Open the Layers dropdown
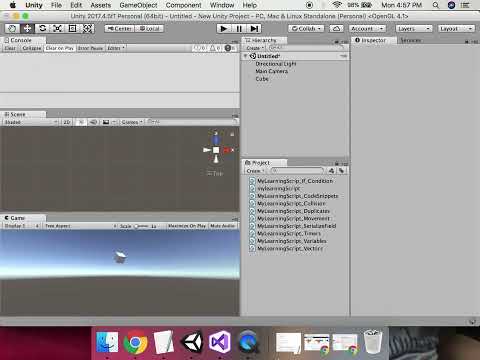The width and height of the screenshot is (480, 360). coord(414,29)
